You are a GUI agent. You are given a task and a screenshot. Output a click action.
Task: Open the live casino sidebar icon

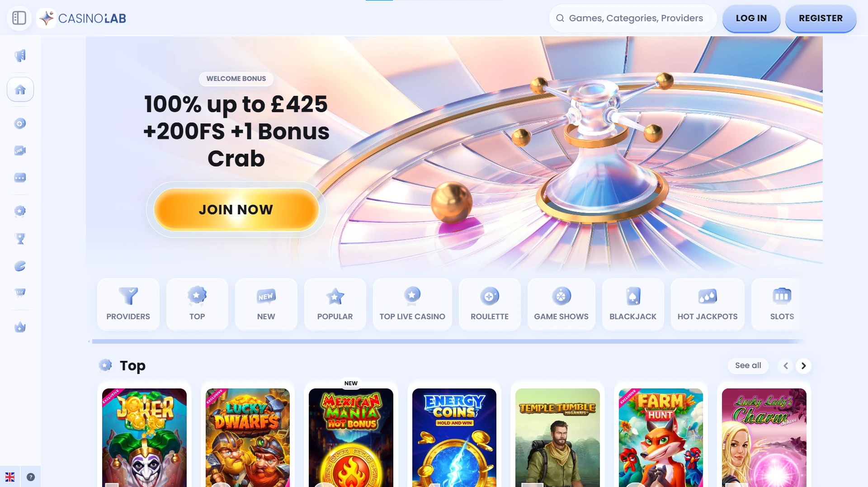point(20,151)
